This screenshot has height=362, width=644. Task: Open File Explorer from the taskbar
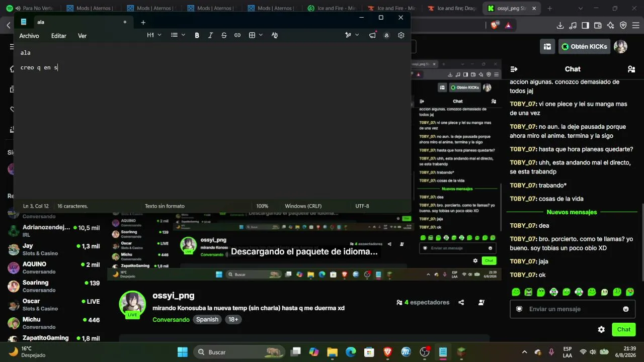pos(332,352)
